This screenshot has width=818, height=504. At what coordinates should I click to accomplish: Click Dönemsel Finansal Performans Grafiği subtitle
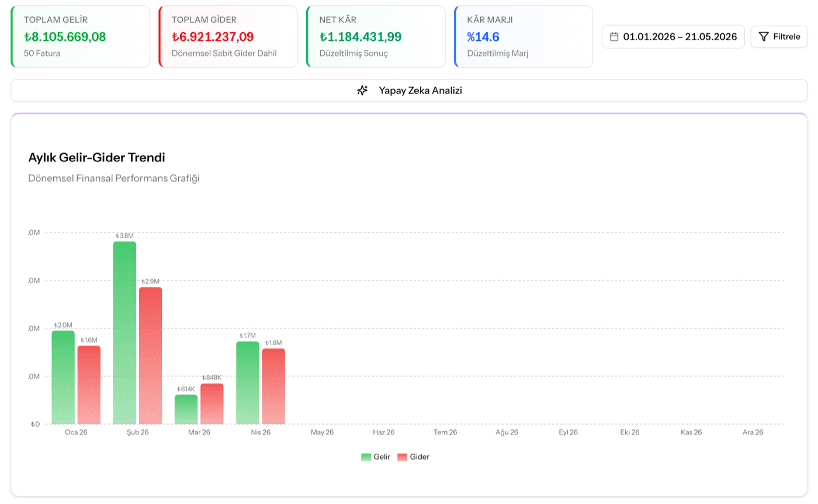tap(114, 178)
